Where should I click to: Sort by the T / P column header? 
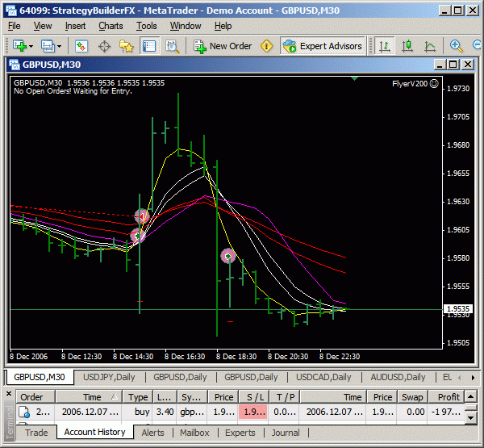pos(284,397)
